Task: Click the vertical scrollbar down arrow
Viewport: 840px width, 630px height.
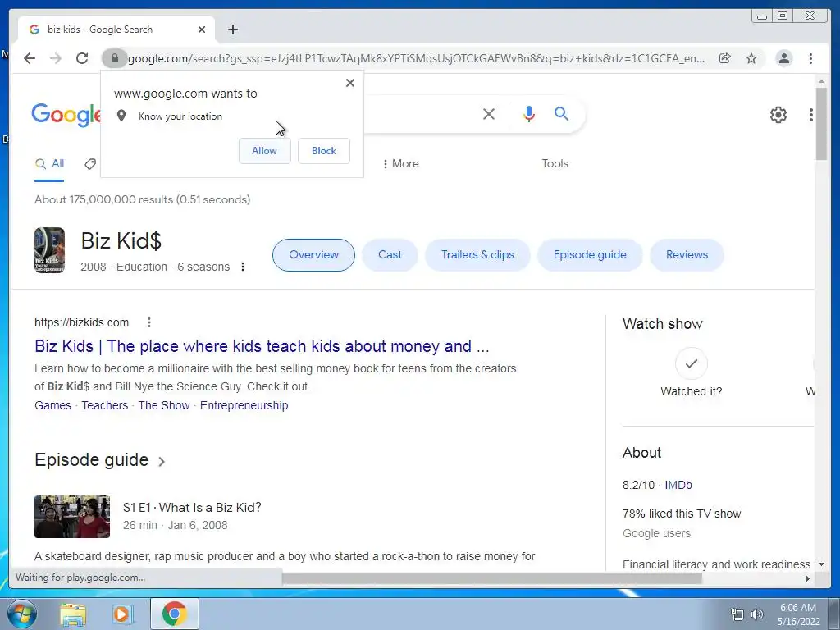Action: [822, 564]
